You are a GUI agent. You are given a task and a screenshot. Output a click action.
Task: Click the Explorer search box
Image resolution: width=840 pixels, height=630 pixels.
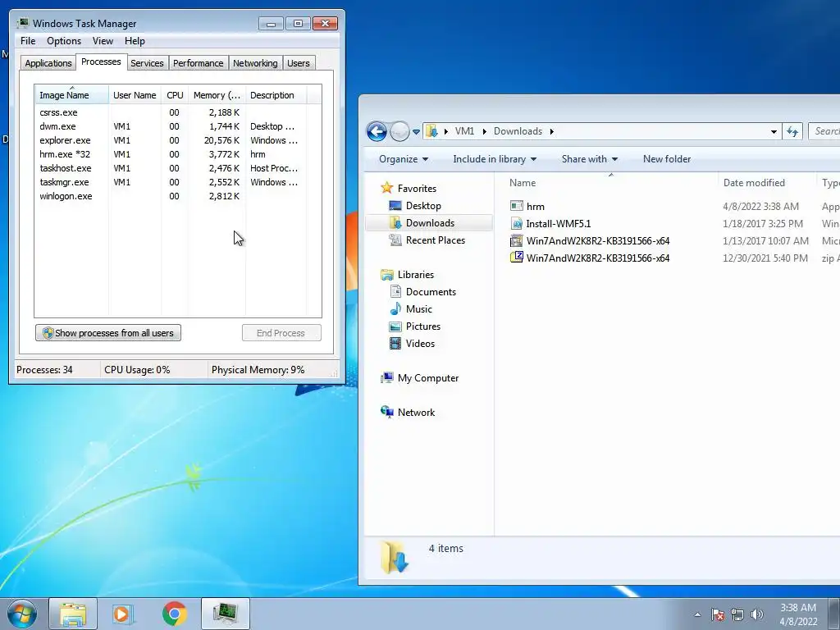[x=824, y=131]
